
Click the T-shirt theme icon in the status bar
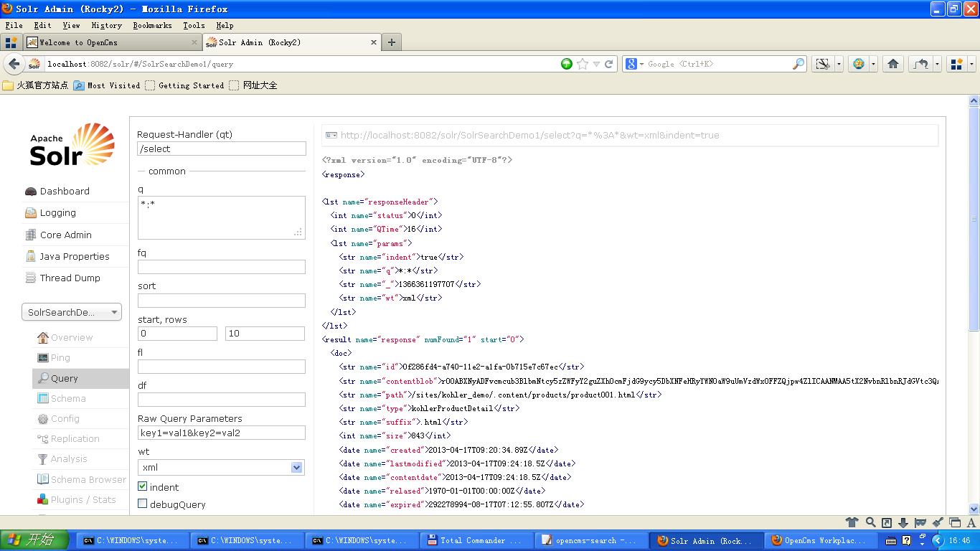click(852, 522)
